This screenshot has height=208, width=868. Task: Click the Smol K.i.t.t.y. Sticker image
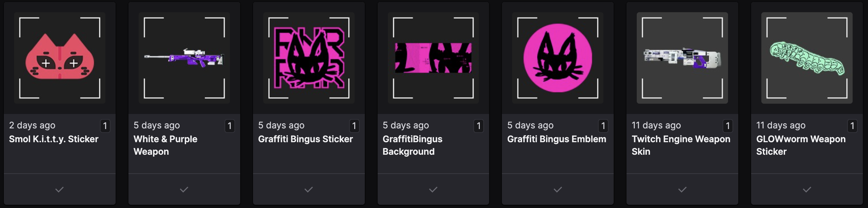(60, 58)
